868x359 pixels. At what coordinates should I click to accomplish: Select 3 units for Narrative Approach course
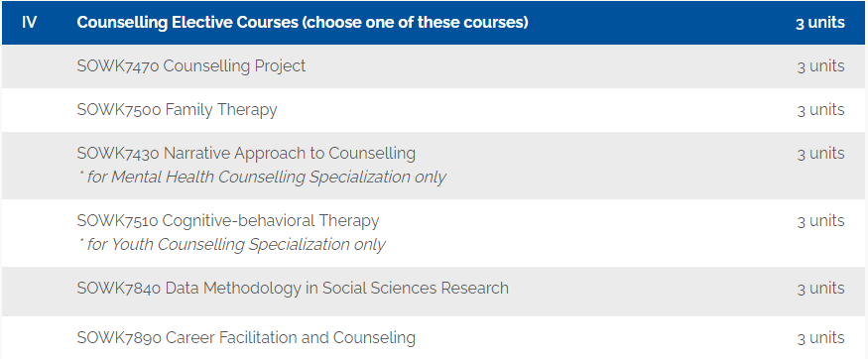point(821,154)
